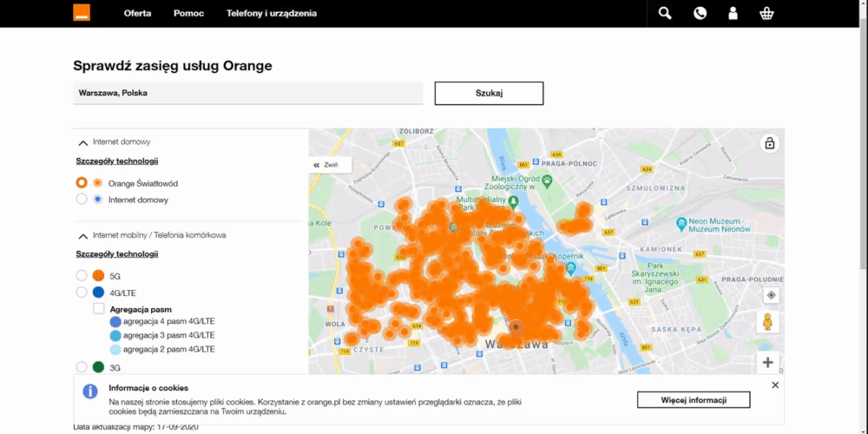Image resolution: width=868 pixels, height=434 pixels.
Task: Click the Centrum Nauki Kopernik map marker
Action: click(x=571, y=268)
